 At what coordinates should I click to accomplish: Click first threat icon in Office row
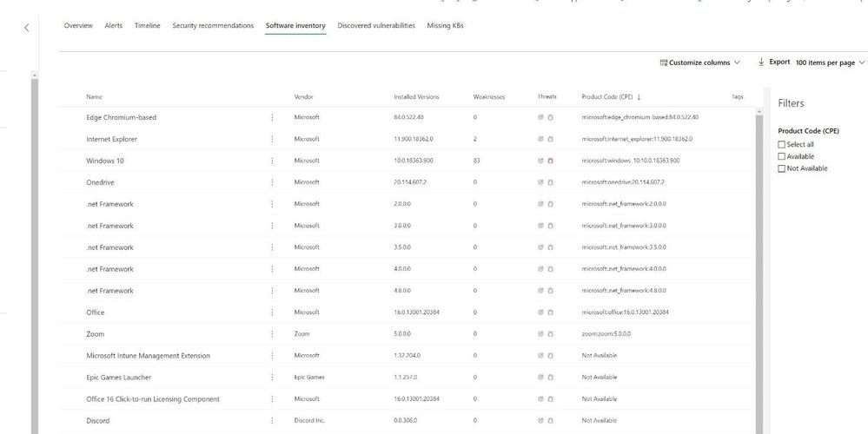tap(540, 312)
